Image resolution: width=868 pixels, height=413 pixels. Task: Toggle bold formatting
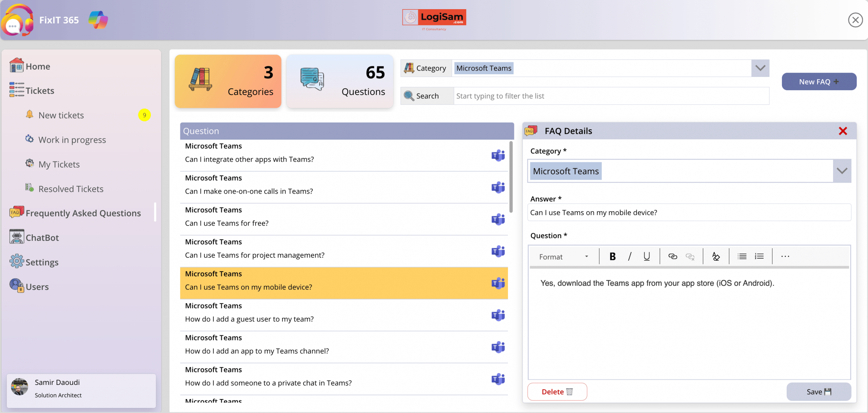tap(612, 257)
